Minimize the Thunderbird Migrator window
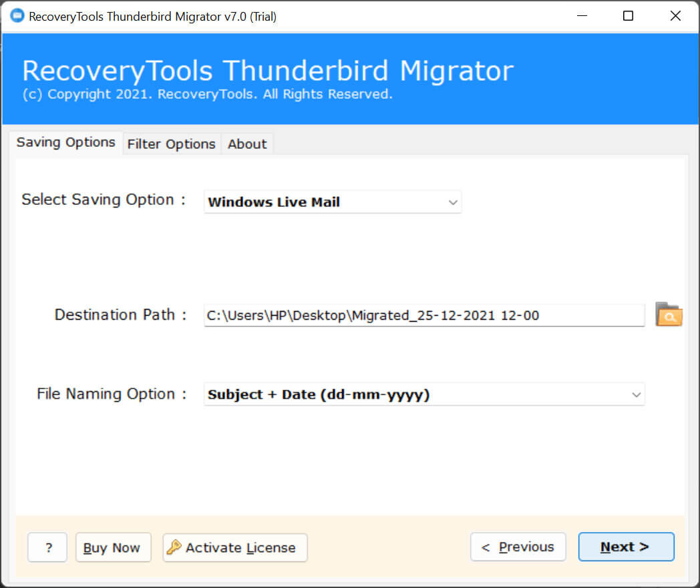Viewport: 700px width, 588px height. (x=582, y=16)
